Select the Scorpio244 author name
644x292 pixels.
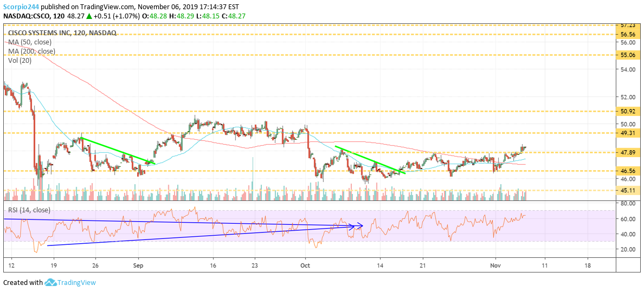(x=22, y=7)
